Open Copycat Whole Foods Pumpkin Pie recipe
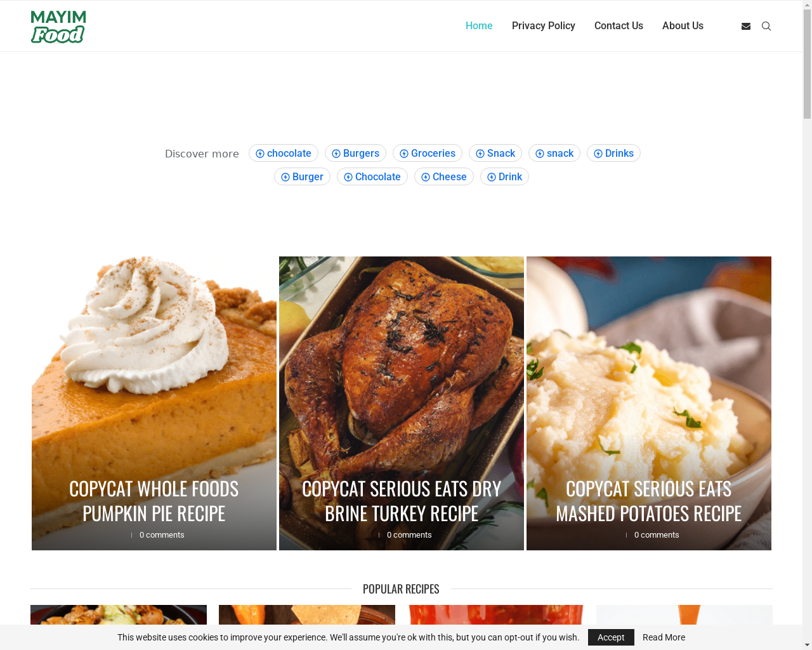This screenshot has width=812, height=650. point(154,501)
